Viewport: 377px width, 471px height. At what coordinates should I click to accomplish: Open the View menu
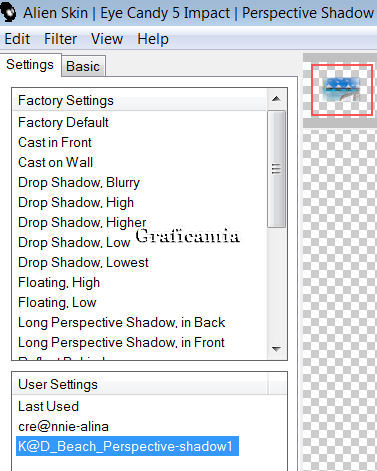pyautogui.click(x=107, y=39)
